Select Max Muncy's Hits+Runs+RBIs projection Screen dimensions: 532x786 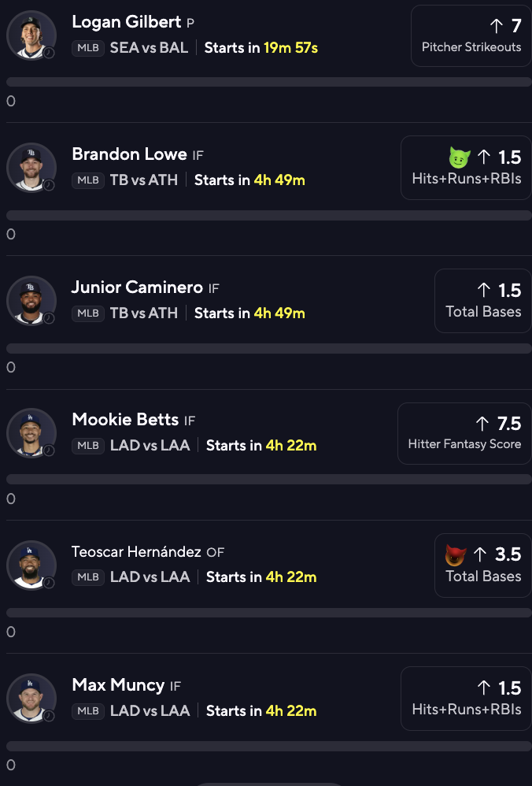pos(466,698)
